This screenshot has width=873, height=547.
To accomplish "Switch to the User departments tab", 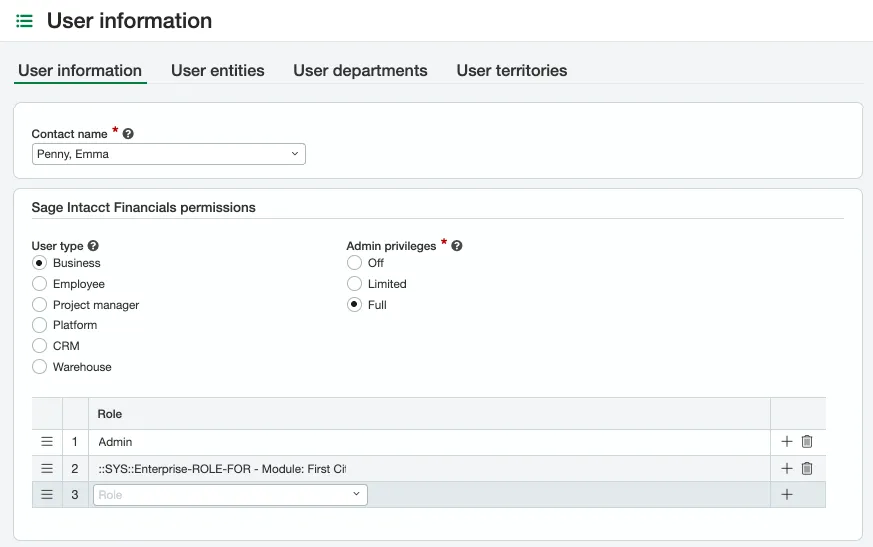I will 360,71.
